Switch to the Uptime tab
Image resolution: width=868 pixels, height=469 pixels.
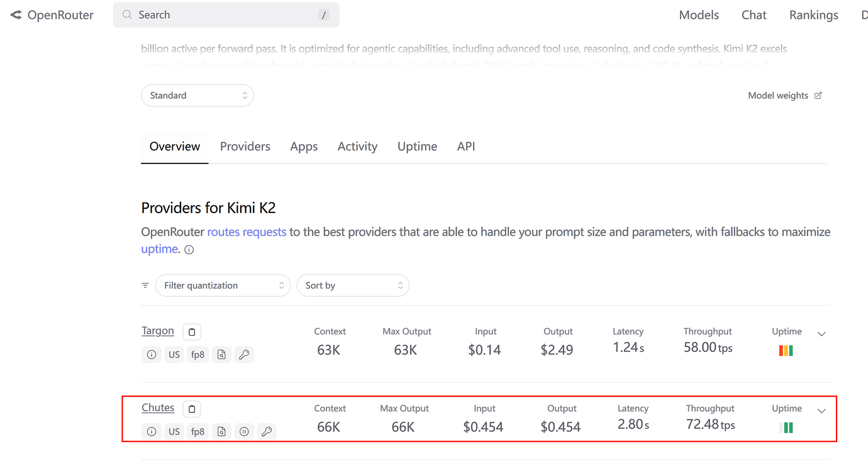pos(417,146)
